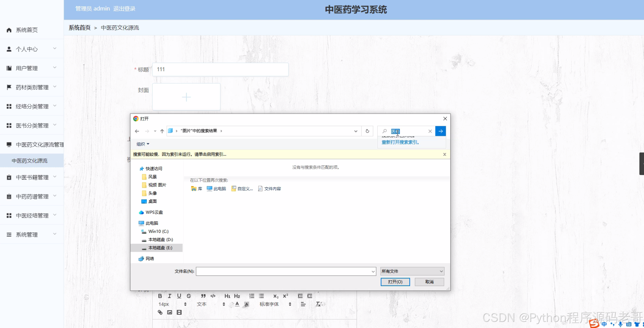The height and width of the screenshot is (328, 644).
Task: Clear the search box text
Action: pyautogui.click(x=430, y=131)
